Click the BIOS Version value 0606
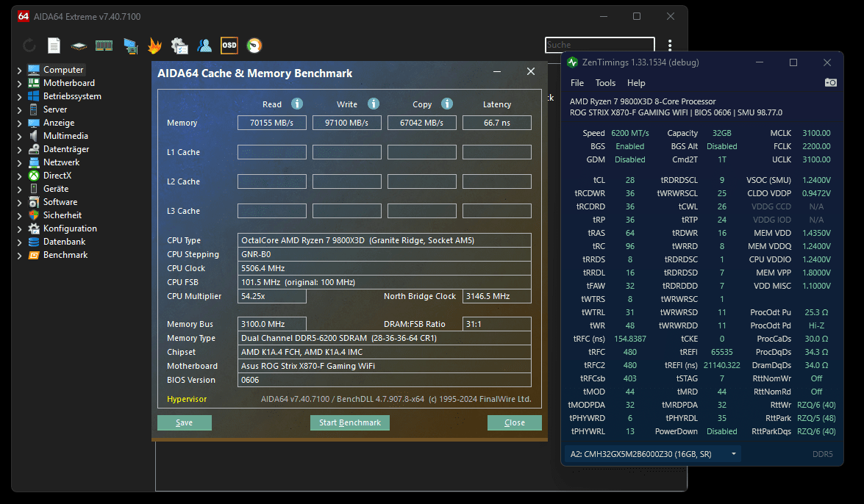 (384, 380)
